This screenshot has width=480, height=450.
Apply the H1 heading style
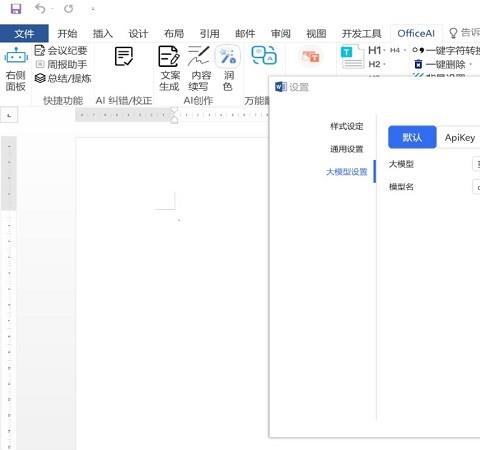click(375, 51)
